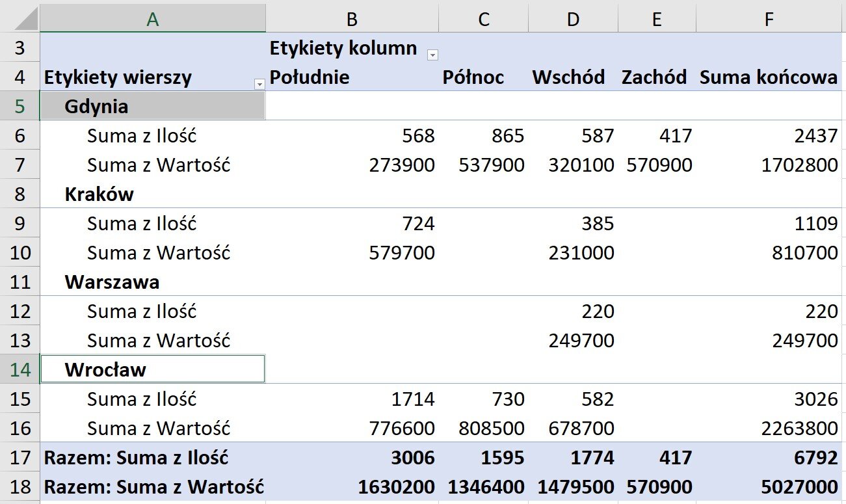Select the Kraków row label cell
846x504 pixels.
tap(152, 194)
